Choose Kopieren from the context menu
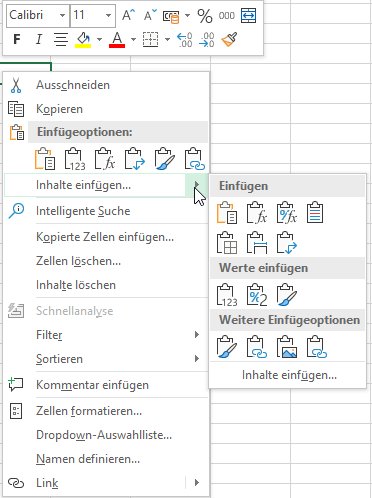The image size is (372, 498). 106,109
